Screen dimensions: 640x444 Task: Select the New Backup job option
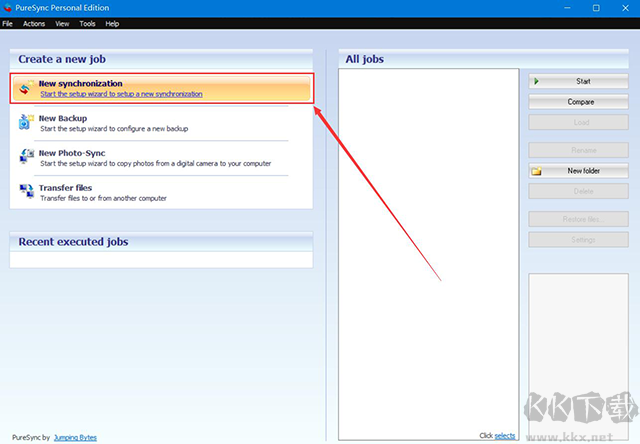pos(161,123)
